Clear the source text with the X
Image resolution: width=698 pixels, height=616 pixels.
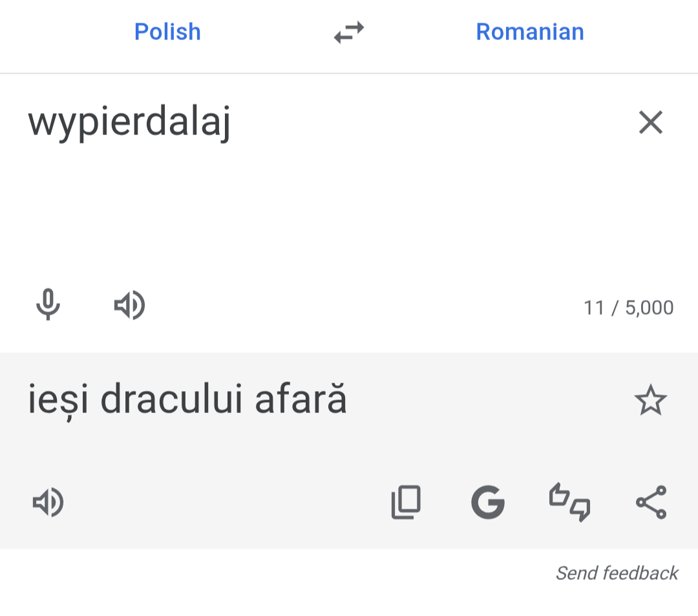[x=650, y=122]
